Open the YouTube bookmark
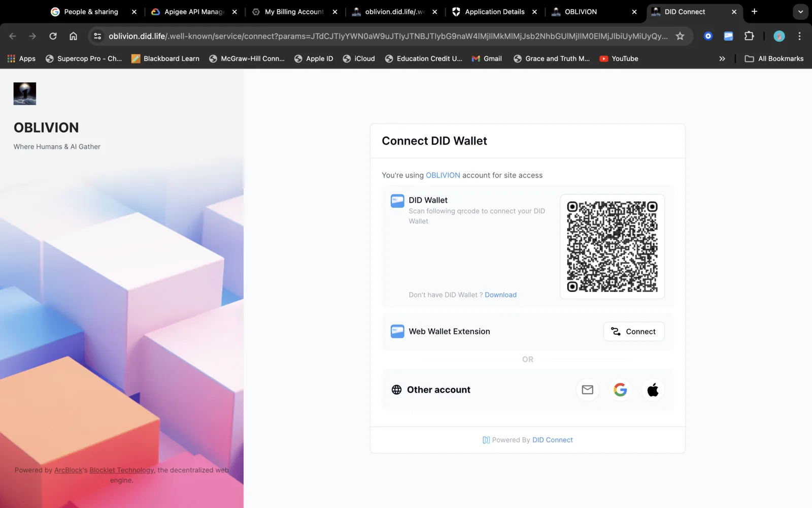 pos(619,58)
